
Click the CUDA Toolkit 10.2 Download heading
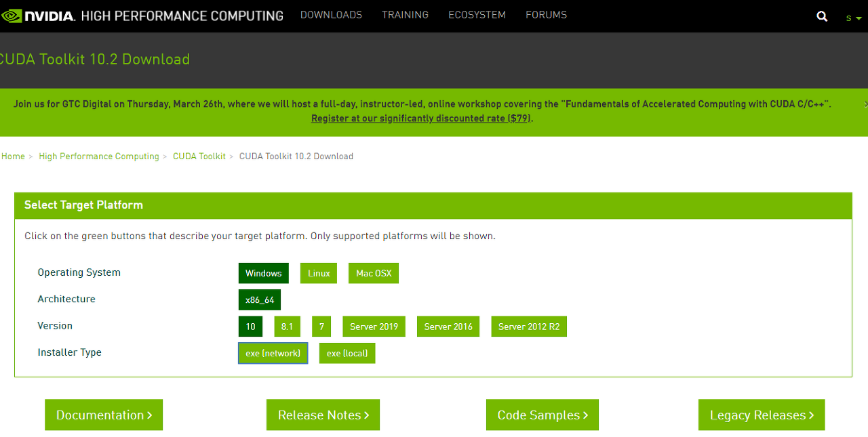click(x=94, y=60)
